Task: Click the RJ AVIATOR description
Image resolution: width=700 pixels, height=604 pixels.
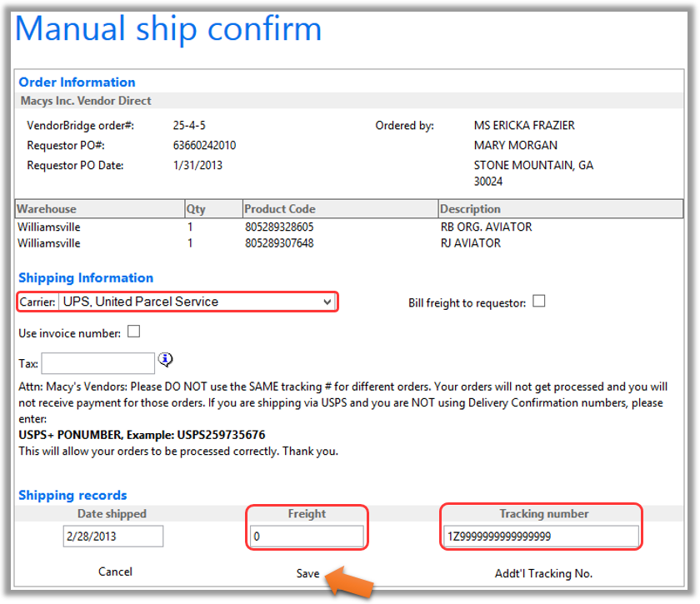Action: (x=471, y=243)
